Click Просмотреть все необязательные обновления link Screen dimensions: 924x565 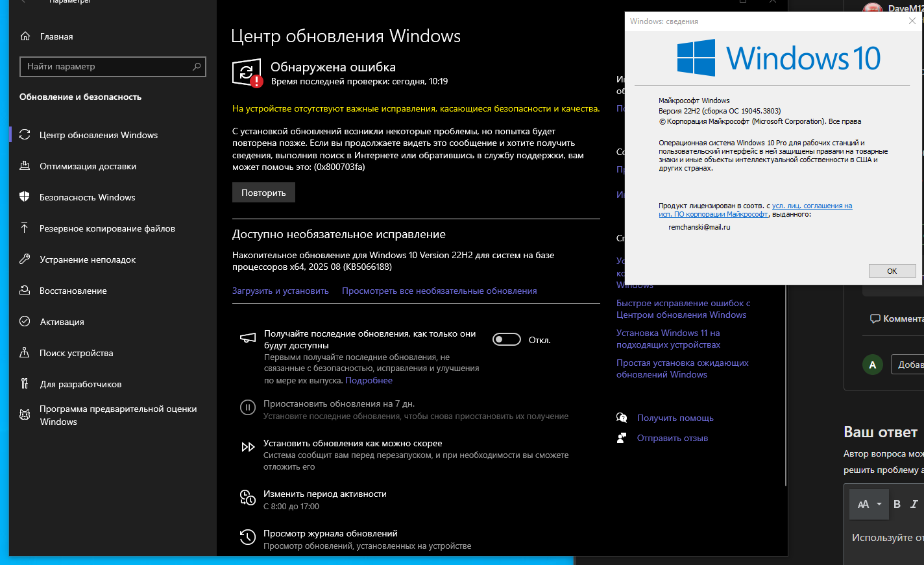439,291
